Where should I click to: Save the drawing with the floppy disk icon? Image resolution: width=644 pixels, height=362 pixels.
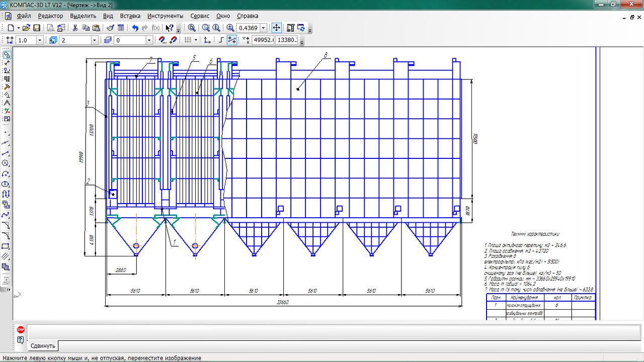tap(37, 28)
